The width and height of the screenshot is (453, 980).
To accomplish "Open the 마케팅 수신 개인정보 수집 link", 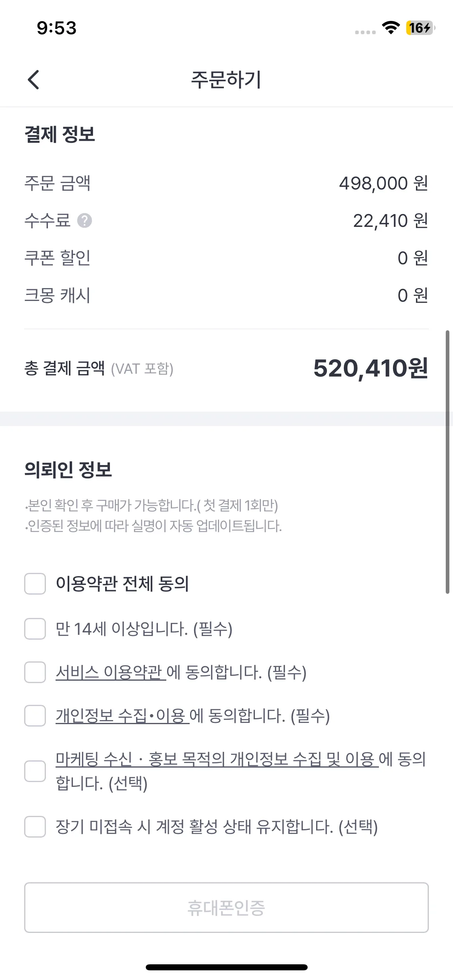I will (217, 759).
